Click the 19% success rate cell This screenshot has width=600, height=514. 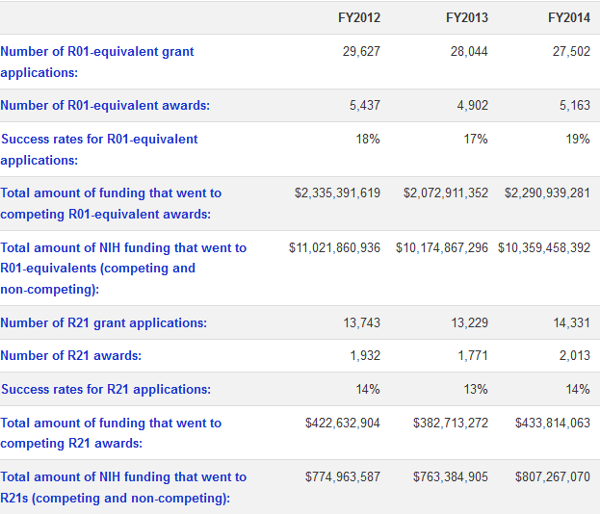[x=577, y=139]
